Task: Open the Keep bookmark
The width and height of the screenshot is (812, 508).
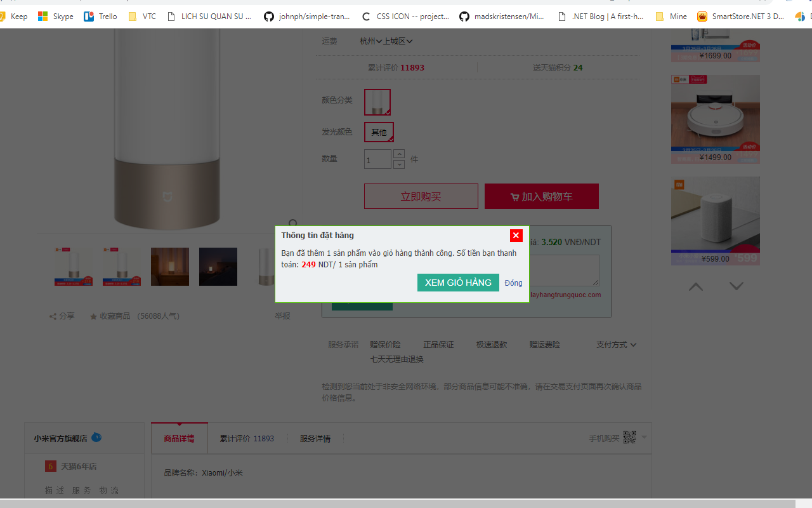Action: [13, 17]
